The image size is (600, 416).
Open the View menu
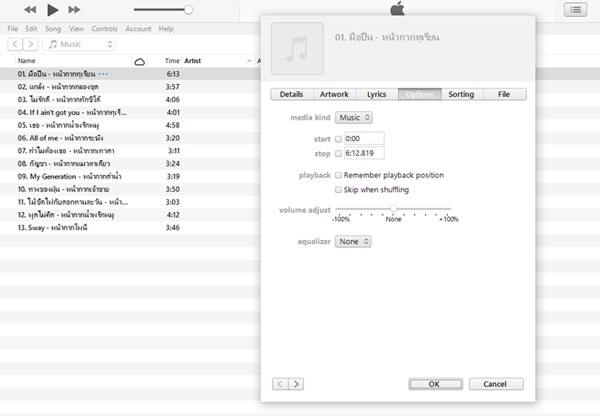point(76,29)
